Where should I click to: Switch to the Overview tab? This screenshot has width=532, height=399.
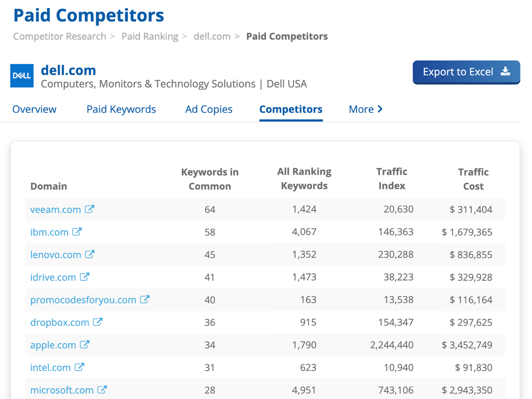[34, 109]
